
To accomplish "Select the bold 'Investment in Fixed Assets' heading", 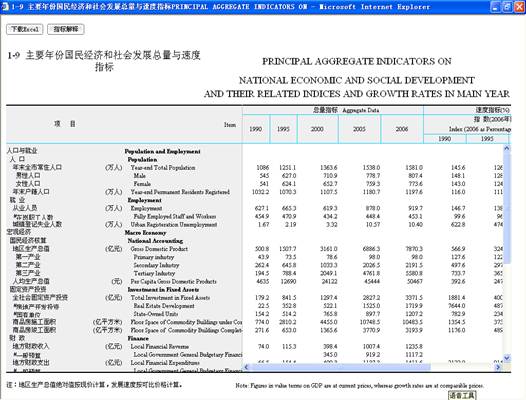I will pyautogui.click(x=163, y=290).
